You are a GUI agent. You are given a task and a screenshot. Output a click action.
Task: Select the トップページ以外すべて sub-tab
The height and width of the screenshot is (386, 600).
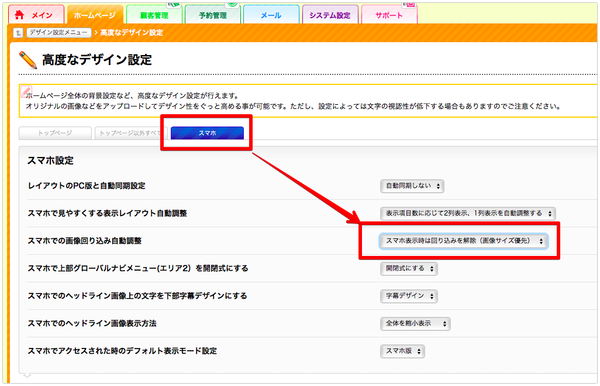tap(131, 133)
